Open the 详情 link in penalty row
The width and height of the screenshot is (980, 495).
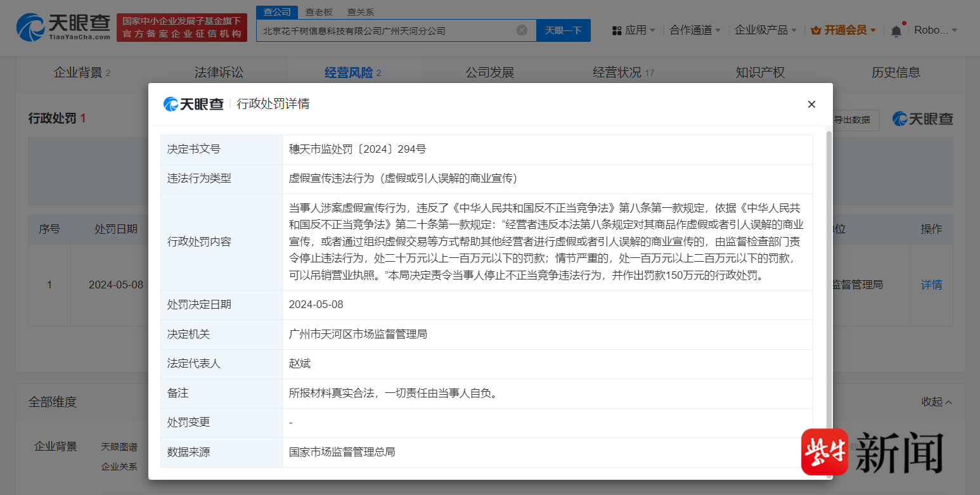[x=931, y=285]
